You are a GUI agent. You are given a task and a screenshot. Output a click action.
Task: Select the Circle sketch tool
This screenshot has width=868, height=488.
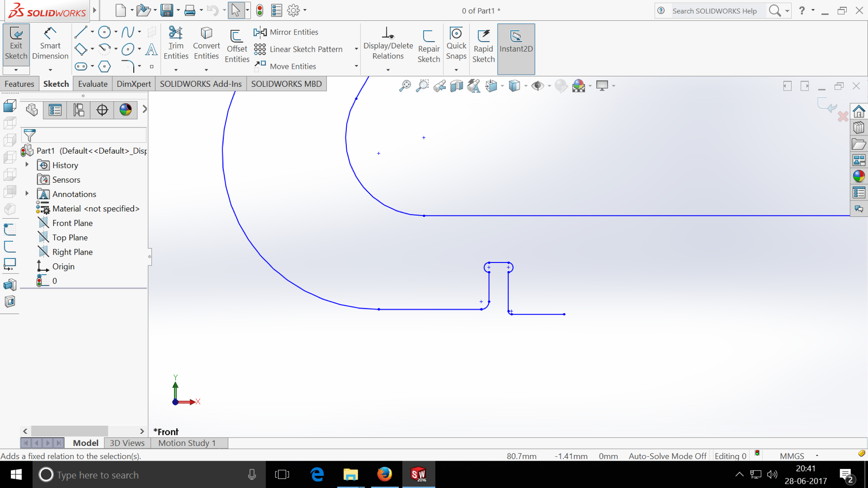click(x=104, y=32)
